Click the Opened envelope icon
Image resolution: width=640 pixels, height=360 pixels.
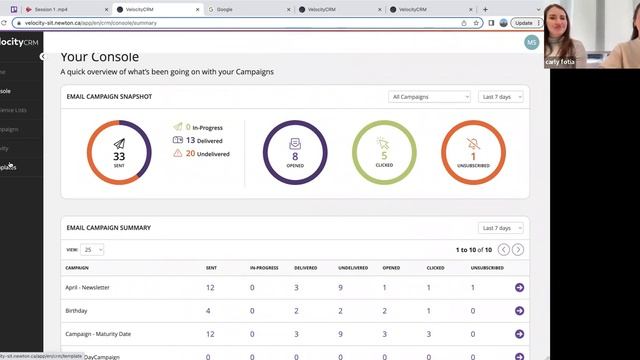pos(295,144)
